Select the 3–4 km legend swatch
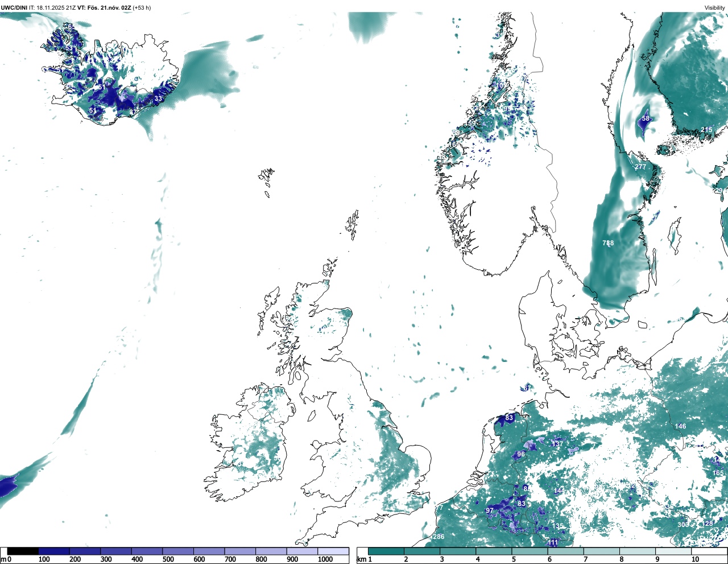Image resolution: width=728 pixels, height=564 pixels. click(458, 551)
